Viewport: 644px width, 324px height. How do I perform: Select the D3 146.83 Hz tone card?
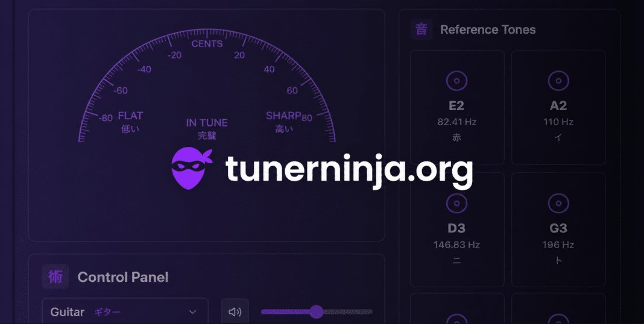pyautogui.click(x=457, y=229)
